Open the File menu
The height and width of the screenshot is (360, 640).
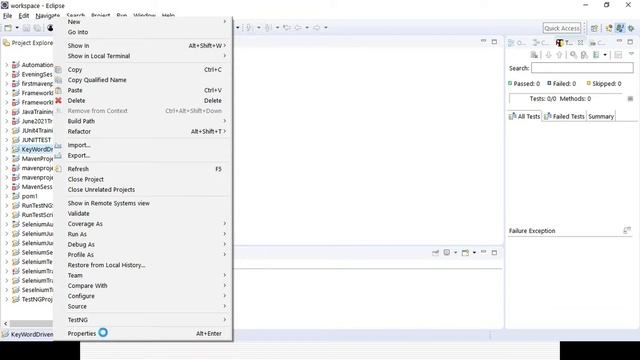tap(7, 16)
